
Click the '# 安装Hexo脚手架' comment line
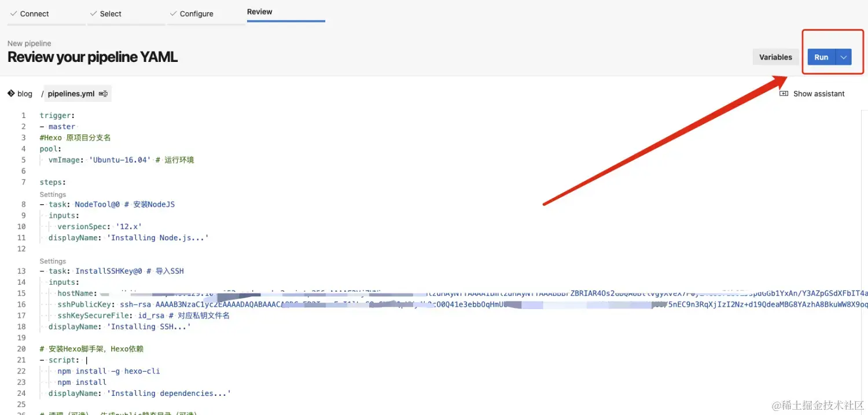tap(91, 349)
